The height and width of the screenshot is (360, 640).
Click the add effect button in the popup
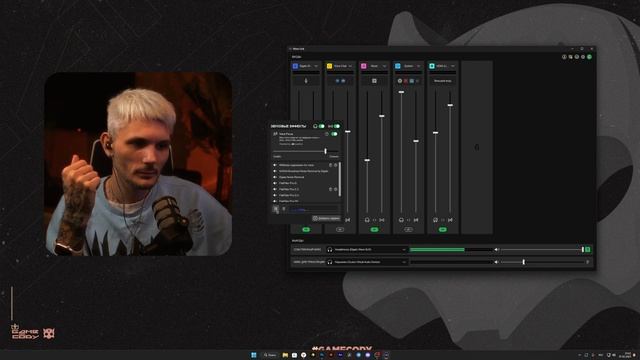(x=326, y=218)
